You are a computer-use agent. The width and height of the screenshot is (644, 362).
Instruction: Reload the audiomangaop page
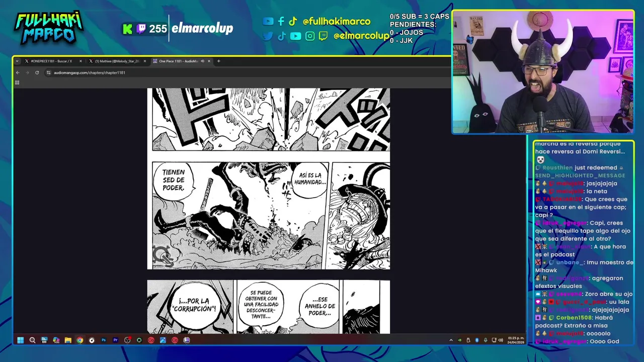[37, 72]
